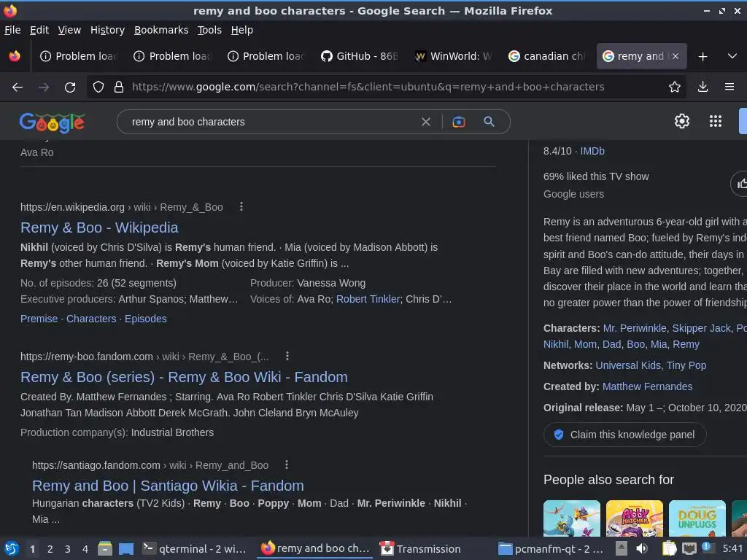Open the History menu
Viewport: 747px width, 560px height.
[108, 30]
